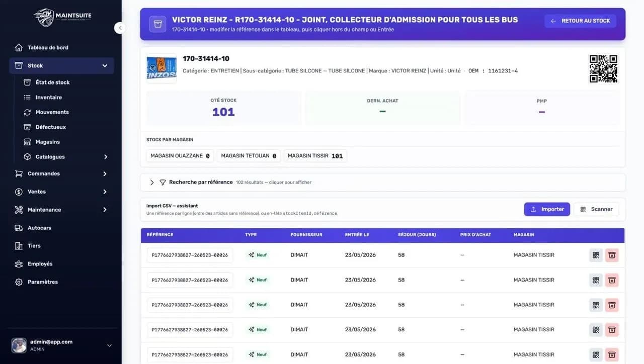Click the STOCK PAR MAGASIN label
Viewport: 644px width, 364px height.
click(x=170, y=140)
